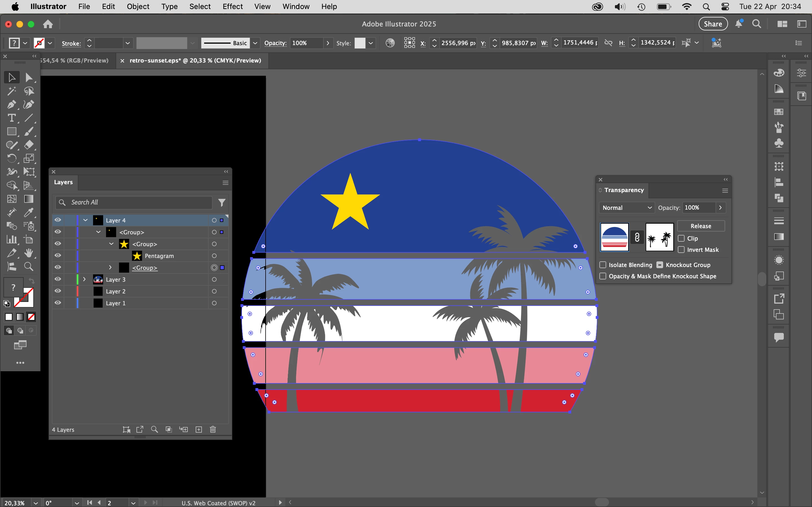Open the Normal blending mode dropdown
The width and height of the screenshot is (812, 507).
(x=626, y=208)
